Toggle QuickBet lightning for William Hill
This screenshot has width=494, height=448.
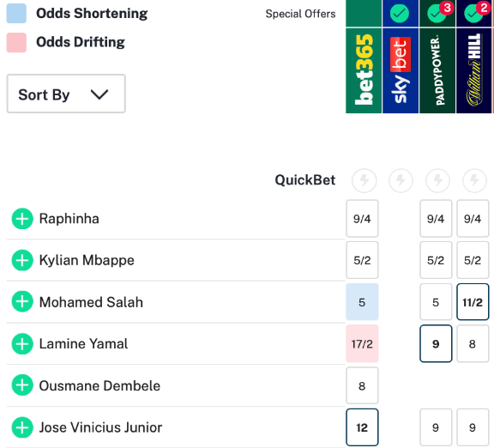(x=474, y=180)
